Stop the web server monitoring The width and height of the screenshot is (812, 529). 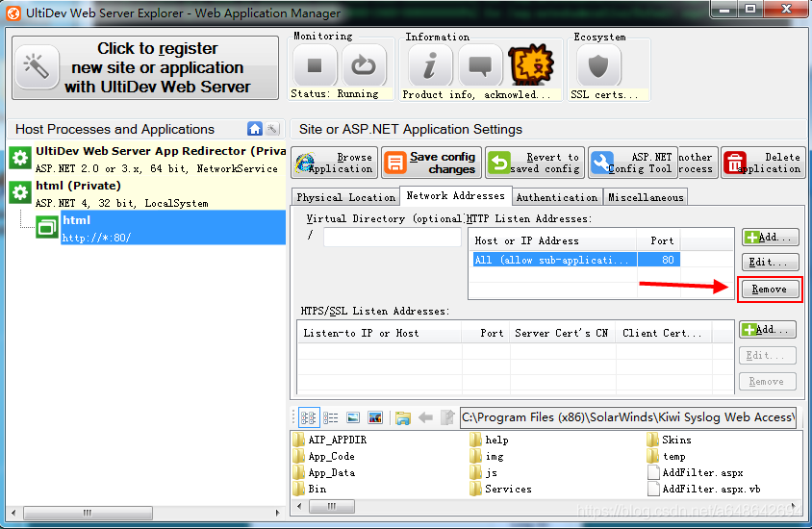click(315, 65)
